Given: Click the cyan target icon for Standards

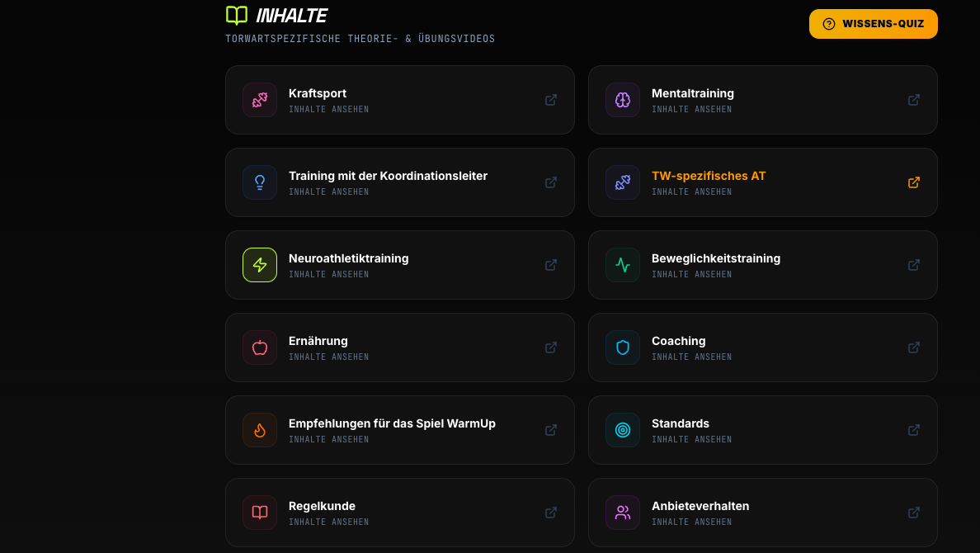Looking at the screenshot, I should pyautogui.click(x=623, y=430).
